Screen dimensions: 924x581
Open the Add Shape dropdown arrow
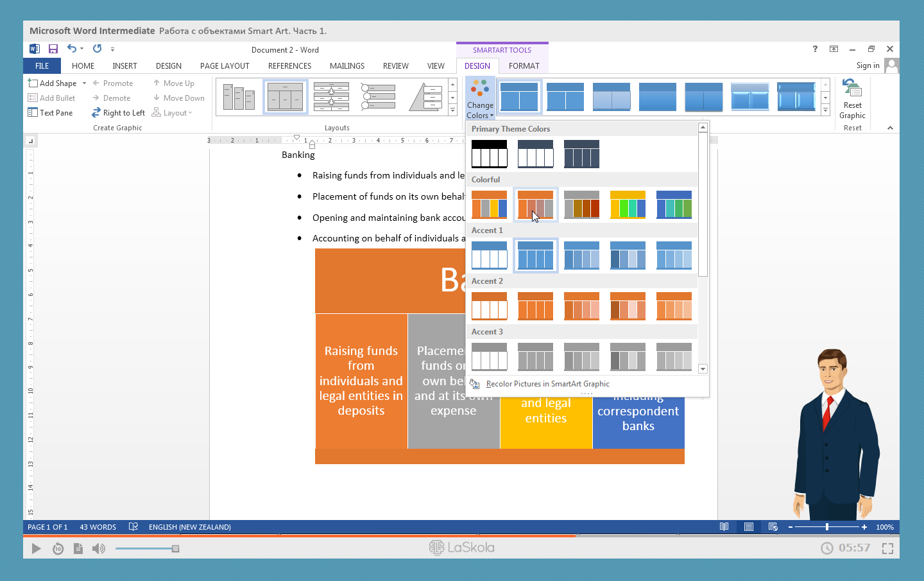pos(84,83)
